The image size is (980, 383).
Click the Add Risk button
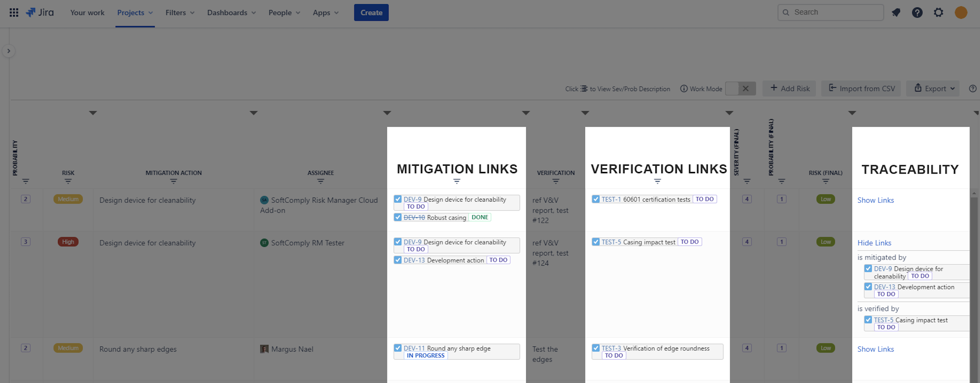[789, 89]
